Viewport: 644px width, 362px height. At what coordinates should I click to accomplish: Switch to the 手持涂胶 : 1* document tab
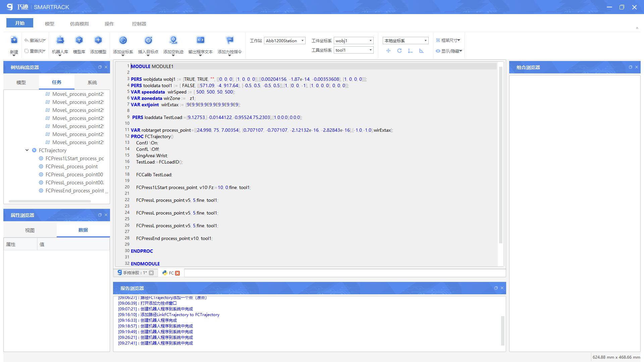pos(135,273)
